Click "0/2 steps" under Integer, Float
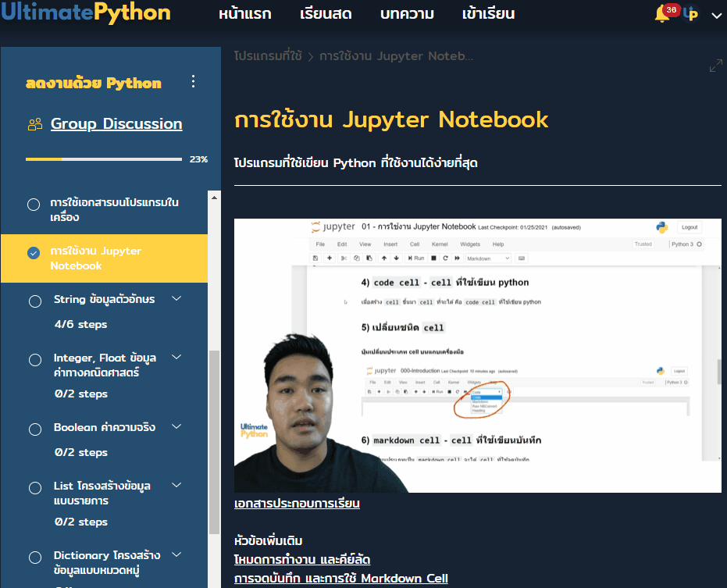The image size is (727, 588). coord(80,394)
